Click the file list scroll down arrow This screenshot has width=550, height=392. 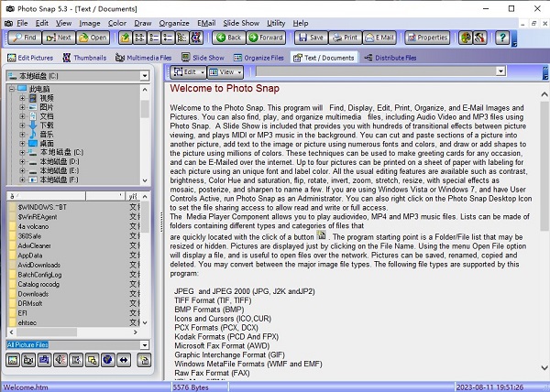point(145,322)
